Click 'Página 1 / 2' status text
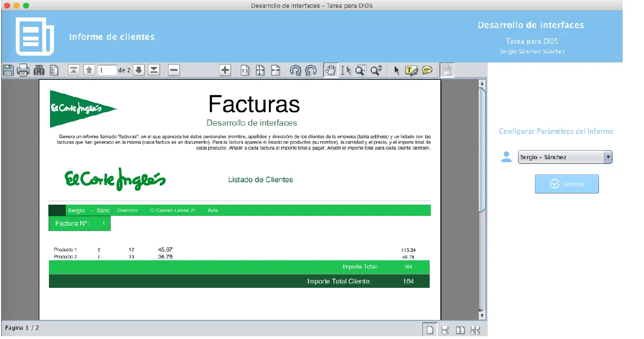 (x=22, y=328)
